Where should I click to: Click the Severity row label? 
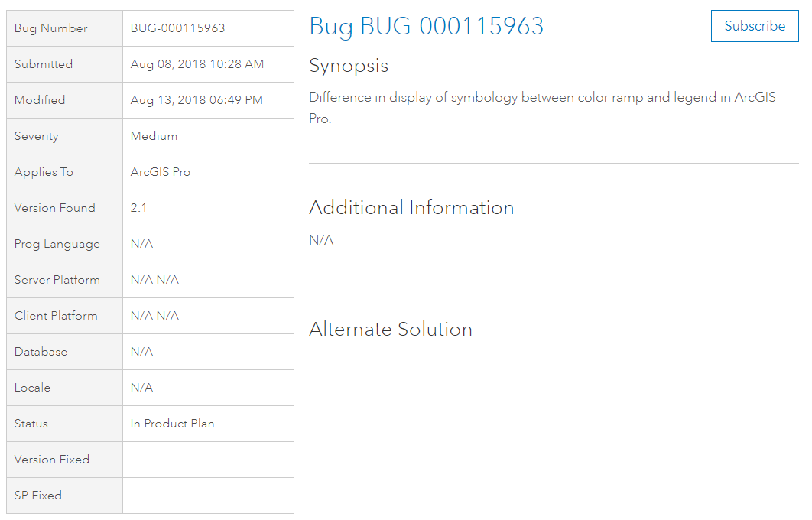[36, 136]
